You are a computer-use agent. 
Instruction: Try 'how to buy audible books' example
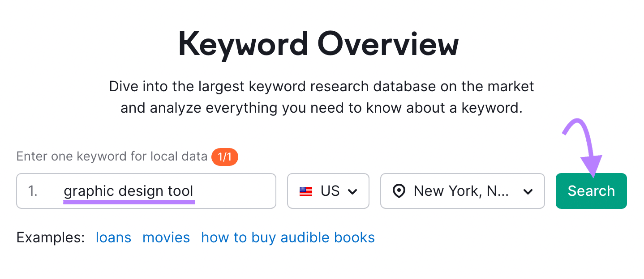click(288, 237)
